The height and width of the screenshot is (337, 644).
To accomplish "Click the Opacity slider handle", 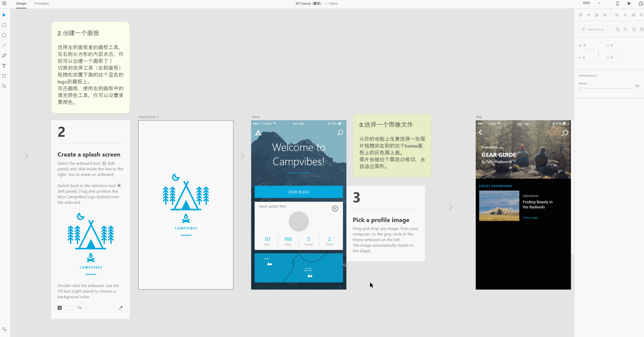I will 581,89.
